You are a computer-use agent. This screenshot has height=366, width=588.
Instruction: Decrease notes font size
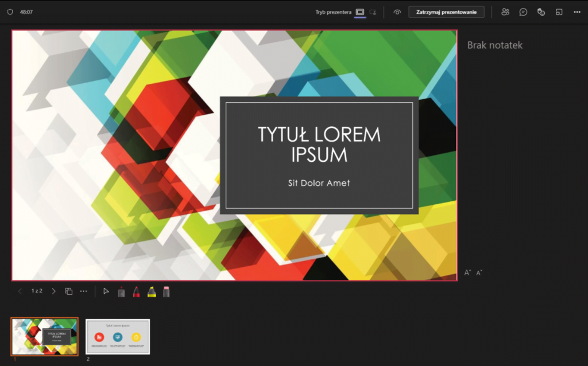click(479, 272)
